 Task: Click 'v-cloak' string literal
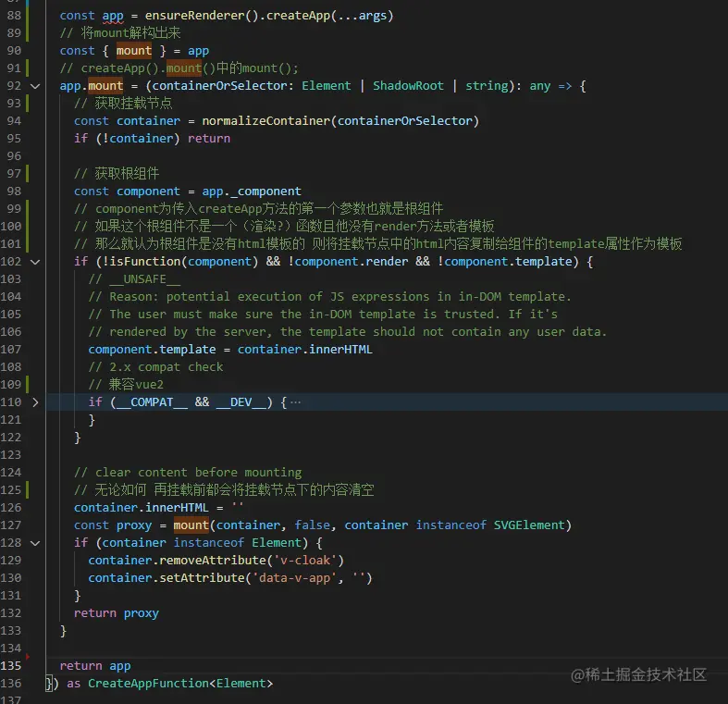(305, 560)
